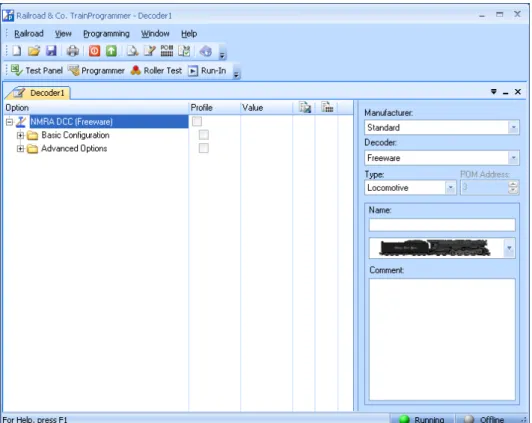The height and width of the screenshot is (423, 532).
Task: Click the first icon in column header
Action: coord(305,108)
